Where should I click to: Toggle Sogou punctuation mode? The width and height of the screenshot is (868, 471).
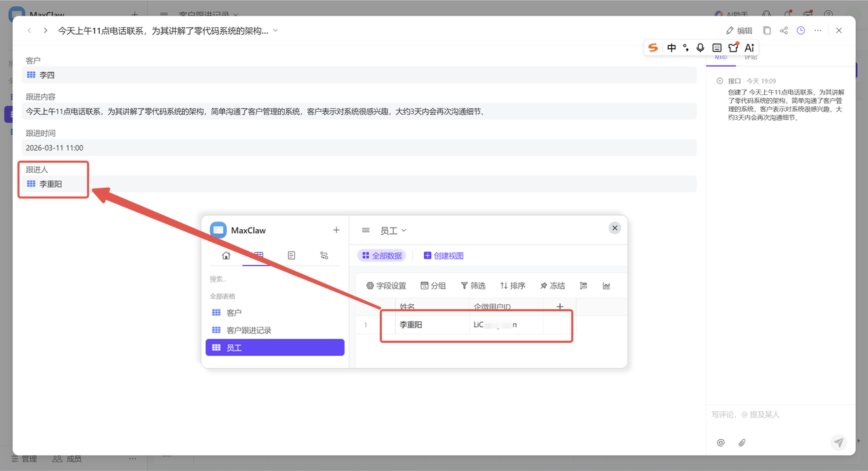(686, 47)
